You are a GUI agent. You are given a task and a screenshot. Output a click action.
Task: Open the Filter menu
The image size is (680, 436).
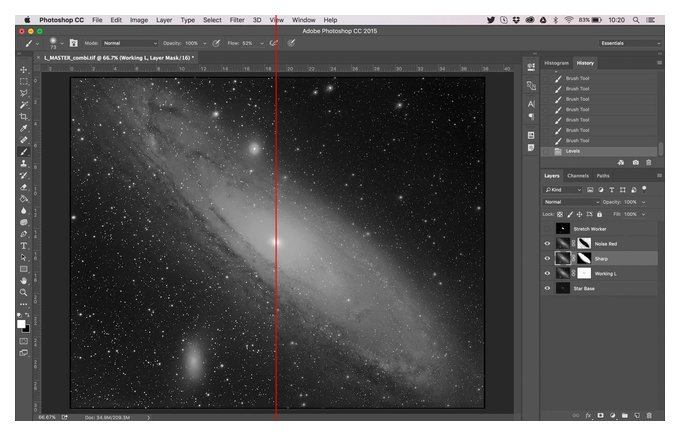coord(237,20)
